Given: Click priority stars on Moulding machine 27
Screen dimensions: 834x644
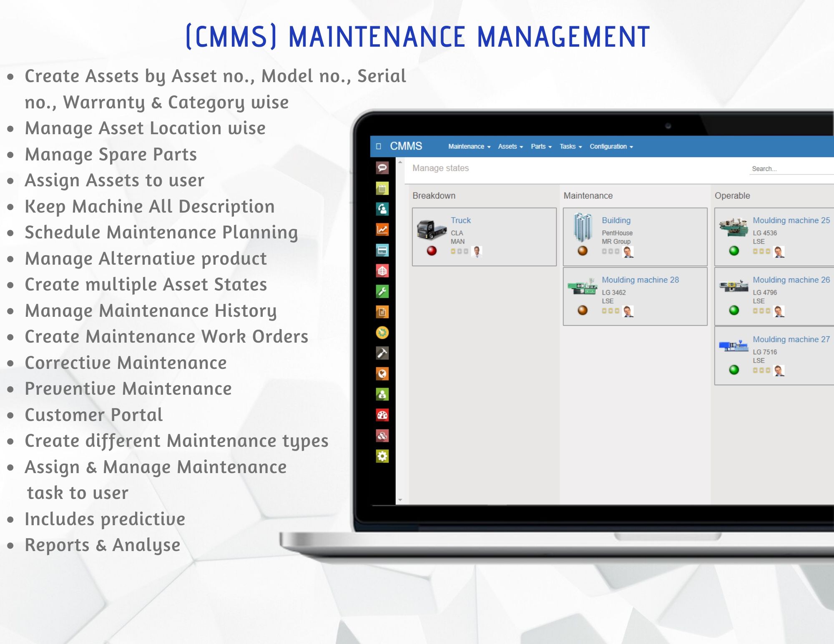Looking at the screenshot, I should 761,370.
